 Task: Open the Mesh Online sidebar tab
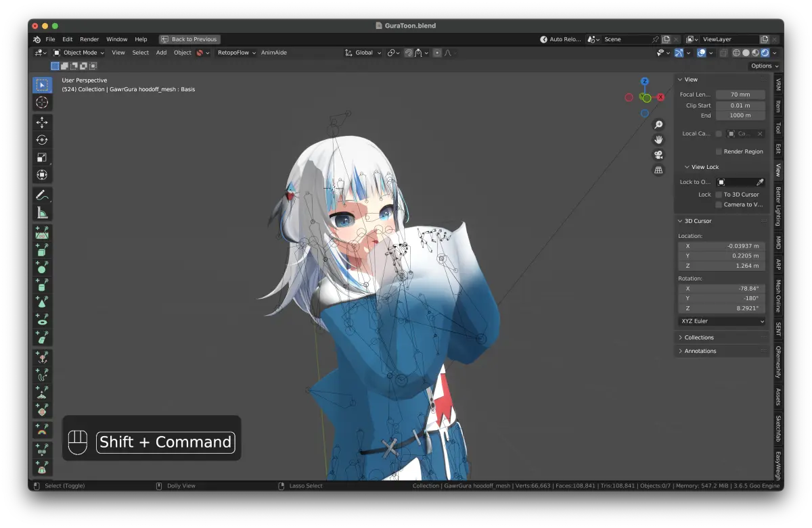[x=778, y=296]
